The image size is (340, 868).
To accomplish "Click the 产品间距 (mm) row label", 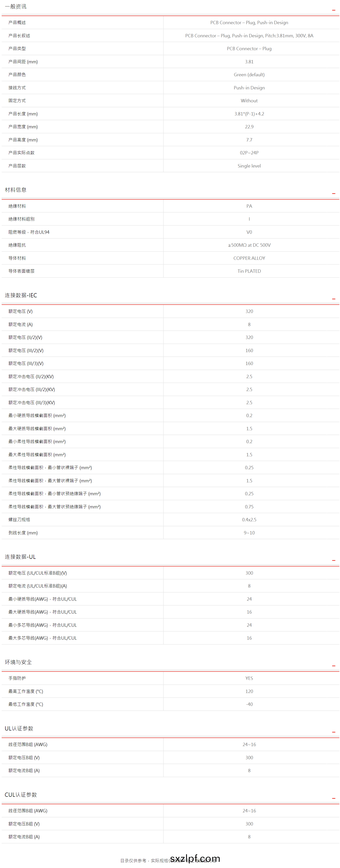I will pos(23,62).
